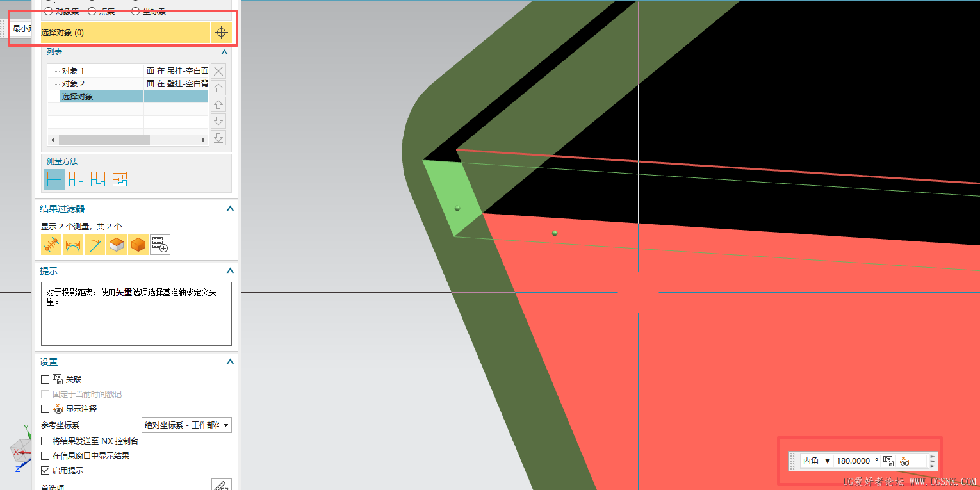Click the 显示 2 个测量，共 2 个 text

click(x=81, y=226)
